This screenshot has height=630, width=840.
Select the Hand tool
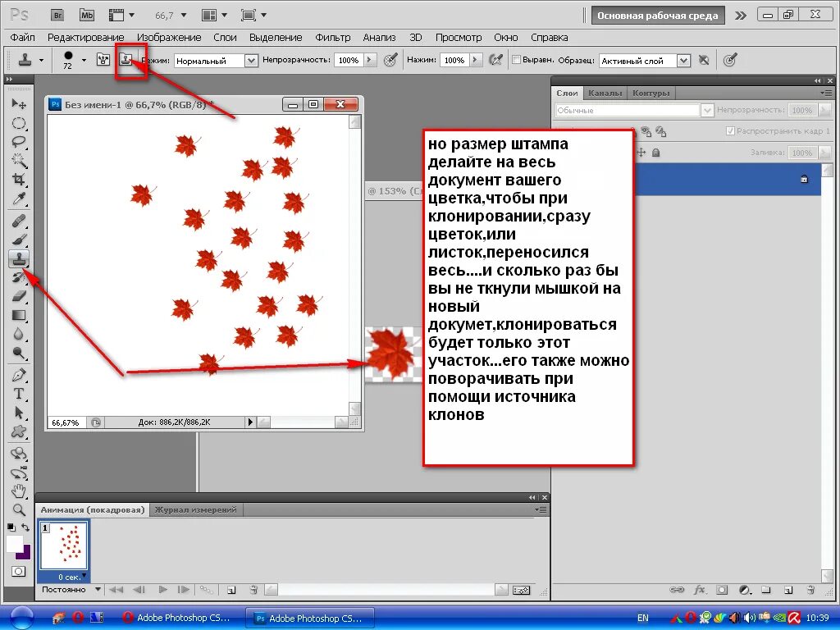19,491
